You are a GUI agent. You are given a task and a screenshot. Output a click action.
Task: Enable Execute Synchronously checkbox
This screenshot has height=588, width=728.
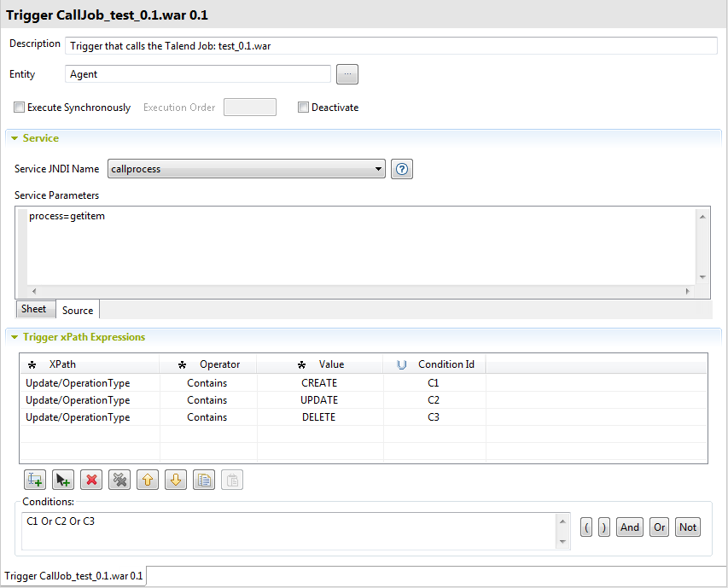coord(20,108)
